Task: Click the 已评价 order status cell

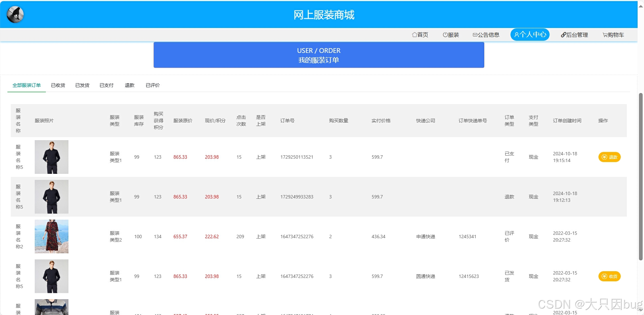Action: coord(509,237)
